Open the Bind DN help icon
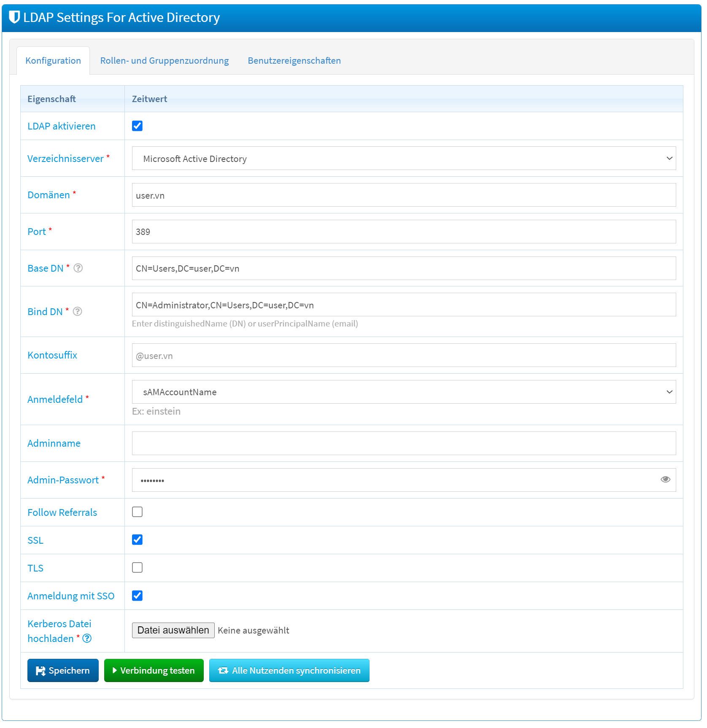The image size is (707, 728). (x=78, y=312)
